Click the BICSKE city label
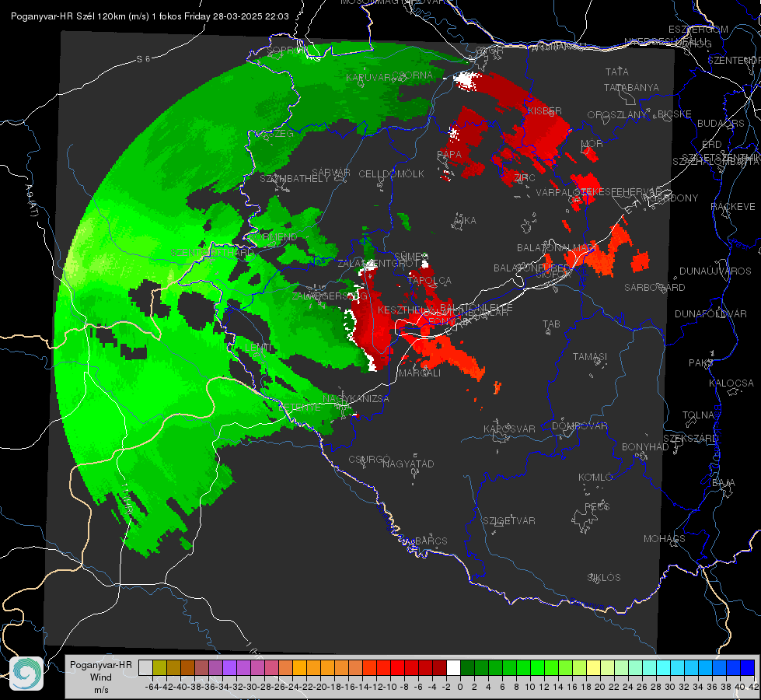761x700 pixels. click(x=675, y=114)
